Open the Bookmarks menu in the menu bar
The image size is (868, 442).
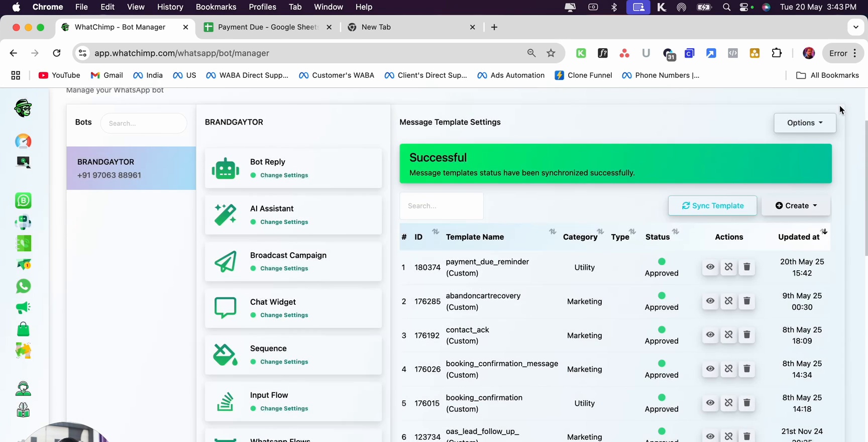click(x=216, y=7)
